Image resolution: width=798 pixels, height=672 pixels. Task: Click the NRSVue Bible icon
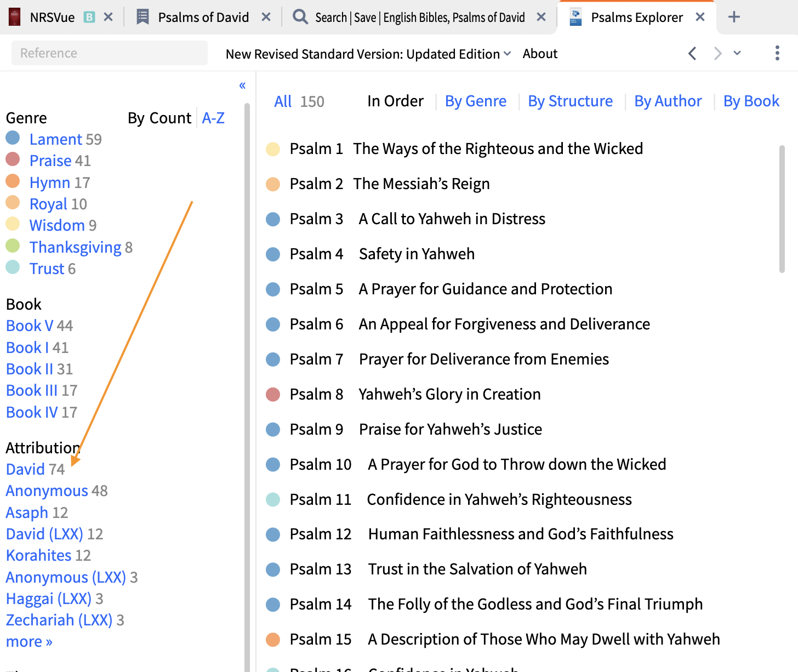point(14,16)
